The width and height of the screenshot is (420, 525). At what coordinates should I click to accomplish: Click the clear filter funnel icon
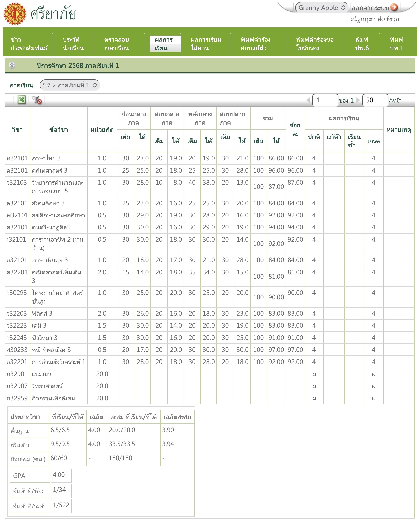point(37,100)
